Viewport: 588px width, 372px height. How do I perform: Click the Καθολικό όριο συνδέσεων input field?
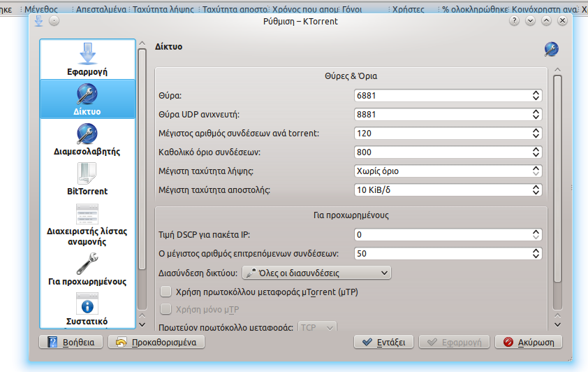point(441,152)
